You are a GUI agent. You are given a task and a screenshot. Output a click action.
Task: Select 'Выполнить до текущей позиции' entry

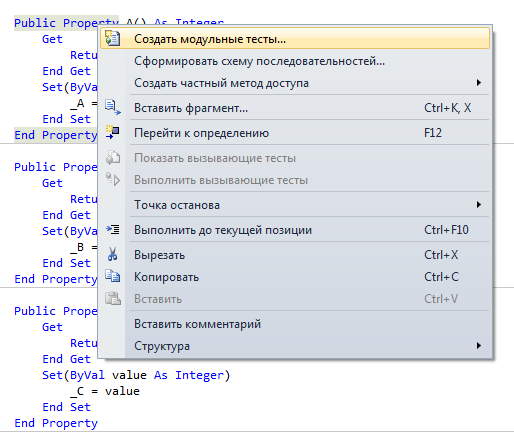295,230
